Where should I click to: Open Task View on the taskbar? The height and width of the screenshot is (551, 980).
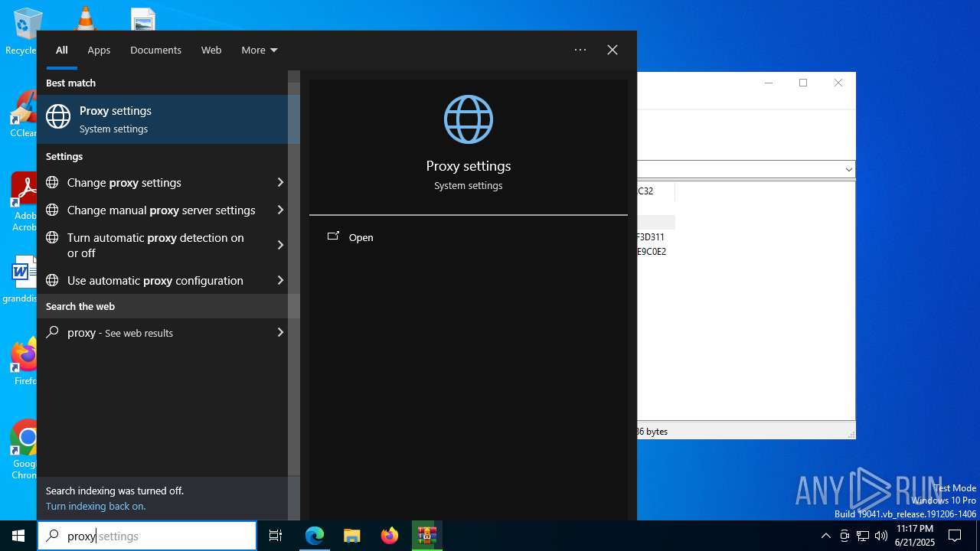276,536
